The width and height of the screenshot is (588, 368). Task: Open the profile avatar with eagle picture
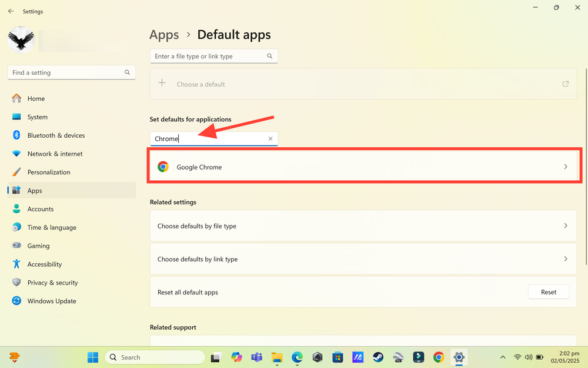coord(21,39)
